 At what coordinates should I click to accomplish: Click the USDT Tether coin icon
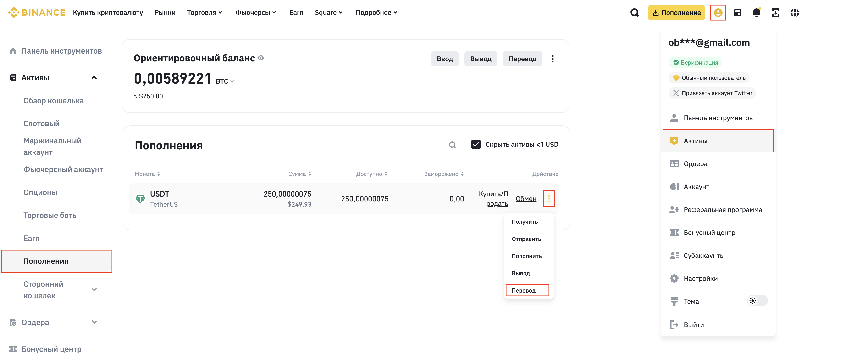pos(140,199)
